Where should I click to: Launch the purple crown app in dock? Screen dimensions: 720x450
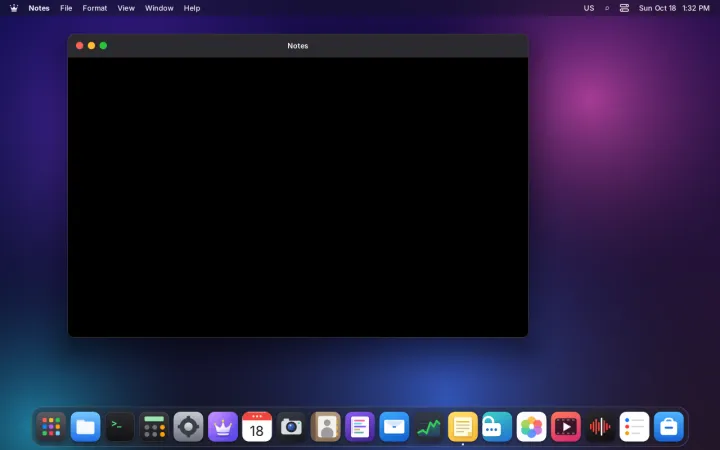(223, 427)
